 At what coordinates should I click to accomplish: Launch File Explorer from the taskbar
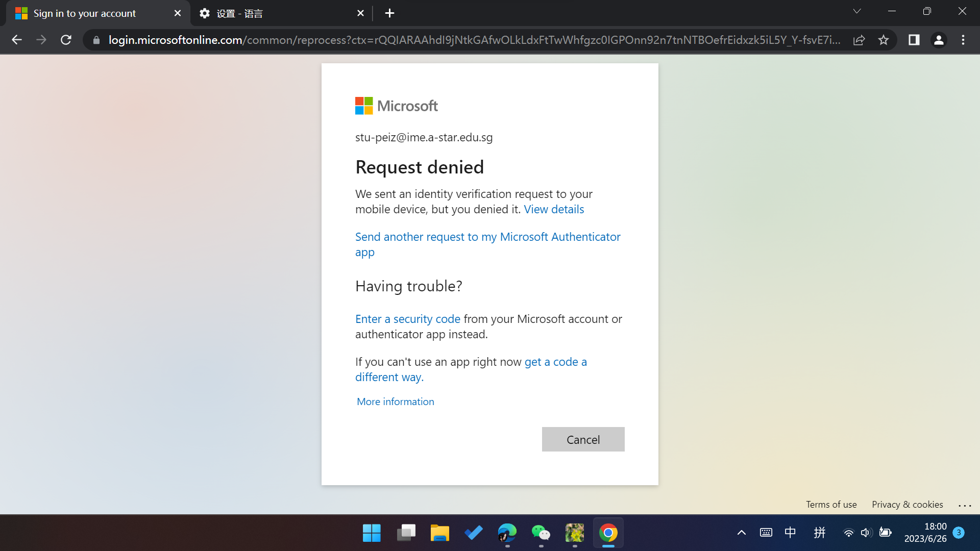point(440,533)
